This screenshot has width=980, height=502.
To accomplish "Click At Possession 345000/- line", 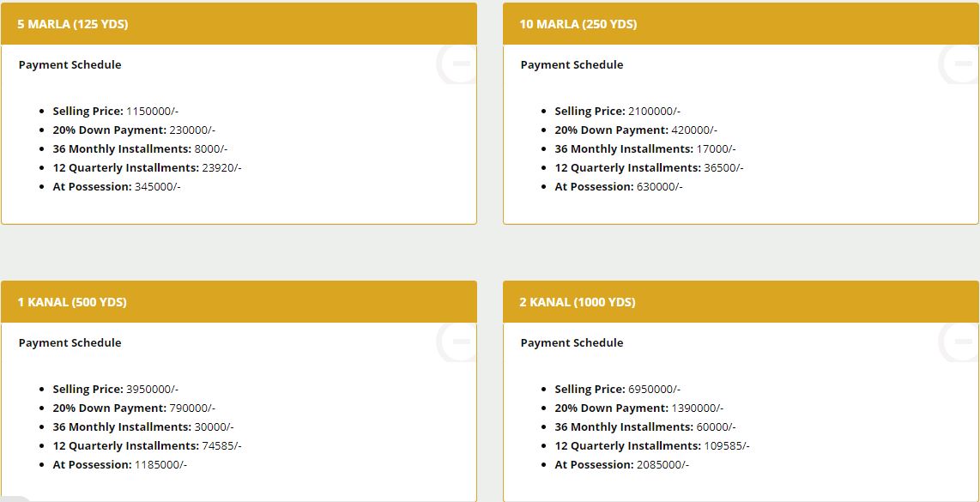I will click(x=117, y=187).
